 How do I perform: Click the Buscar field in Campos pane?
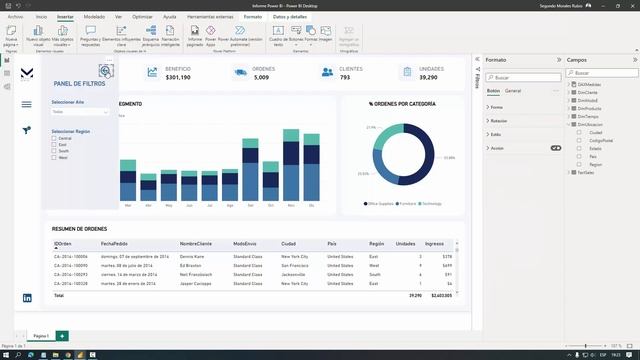tap(602, 73)
